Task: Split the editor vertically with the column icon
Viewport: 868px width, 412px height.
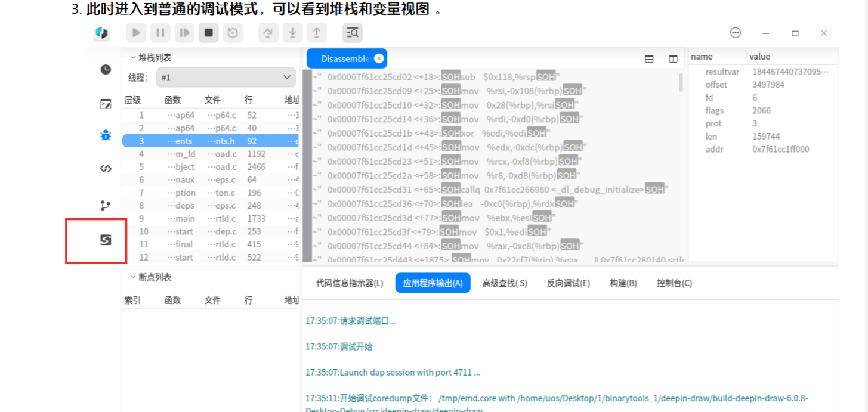Action: 673,59
